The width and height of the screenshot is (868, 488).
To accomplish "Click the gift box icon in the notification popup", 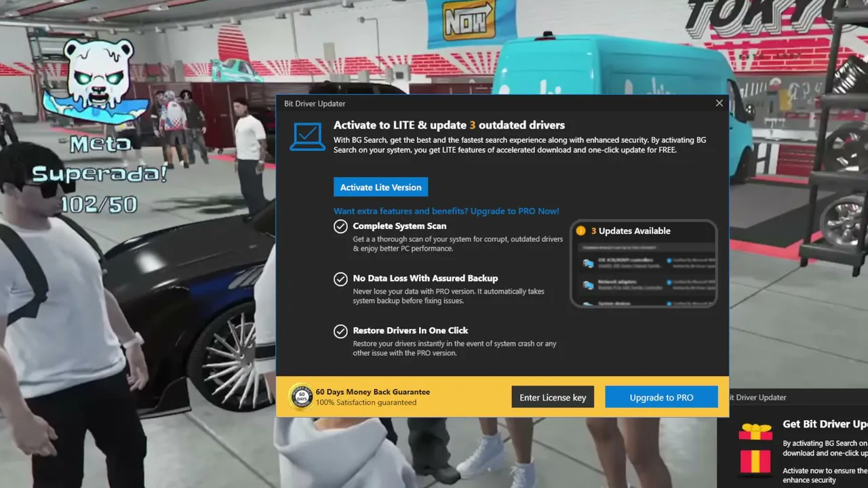I will point(755,448).
